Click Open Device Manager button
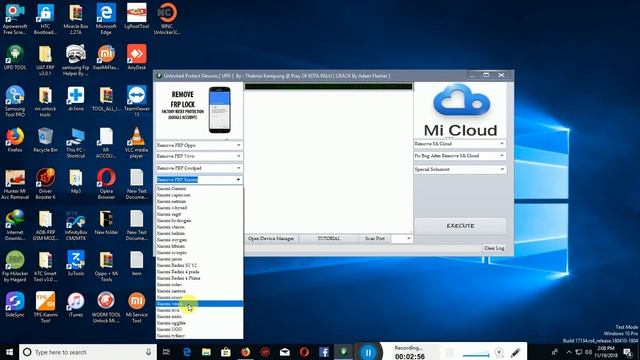 [x=271, y=238]
